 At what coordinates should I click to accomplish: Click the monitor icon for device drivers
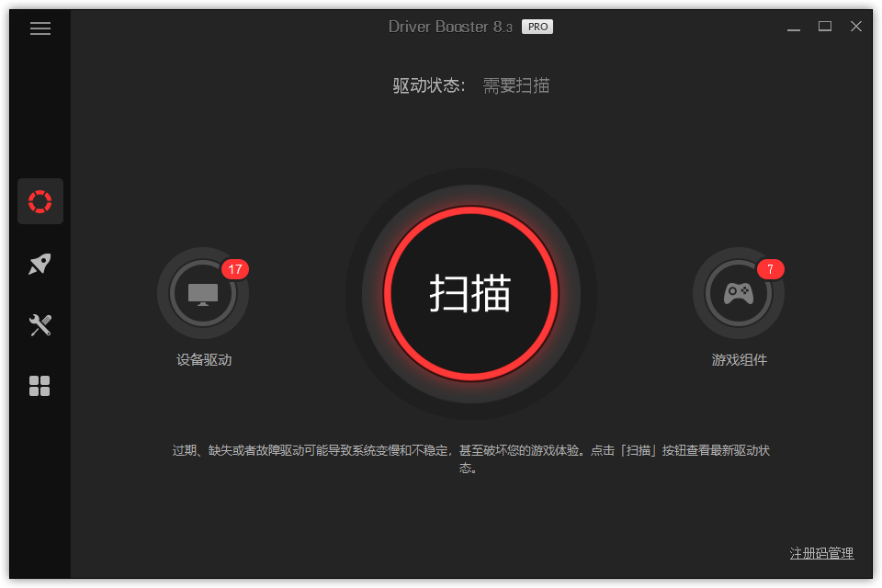click(x=203, y=293)
